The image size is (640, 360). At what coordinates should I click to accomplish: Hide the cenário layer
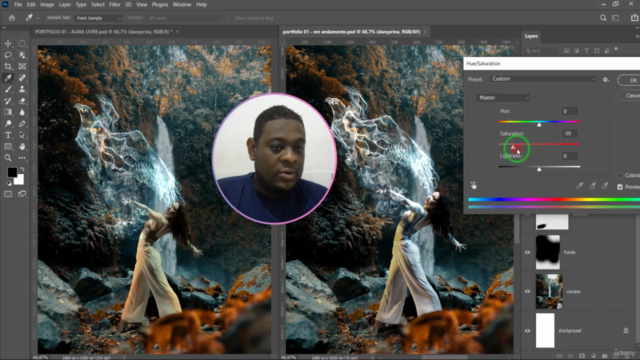tap(527, 291)
